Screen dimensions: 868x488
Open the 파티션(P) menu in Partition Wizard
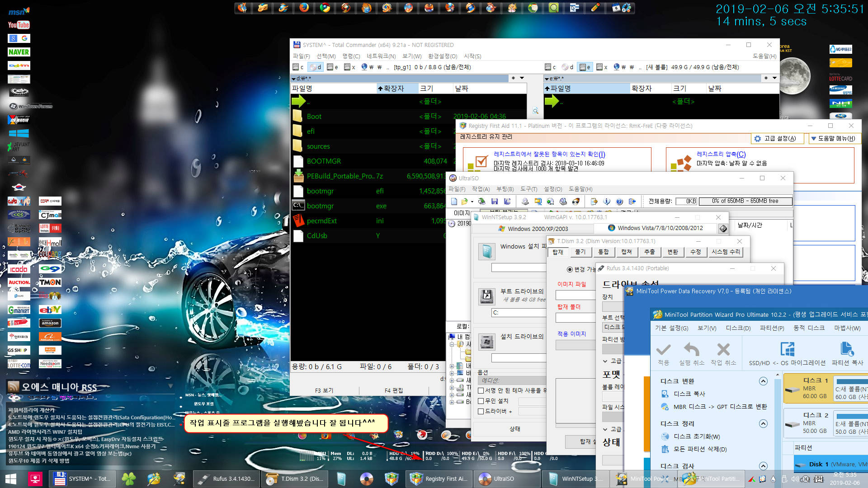pyautogui.click(x=772, y=328)
